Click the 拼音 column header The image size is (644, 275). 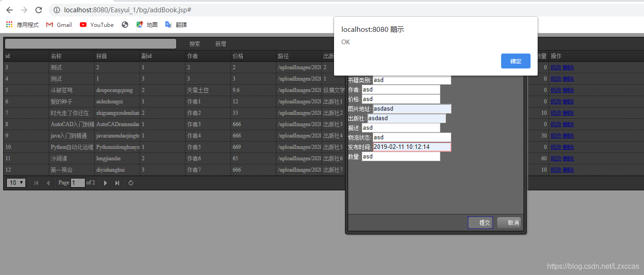point(117,56)
